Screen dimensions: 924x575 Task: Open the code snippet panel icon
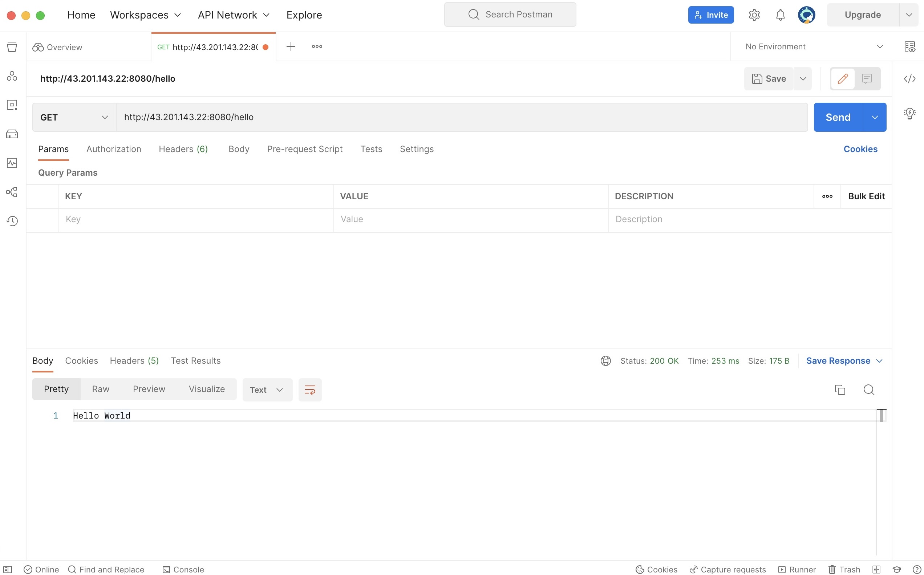click(909, 79)
